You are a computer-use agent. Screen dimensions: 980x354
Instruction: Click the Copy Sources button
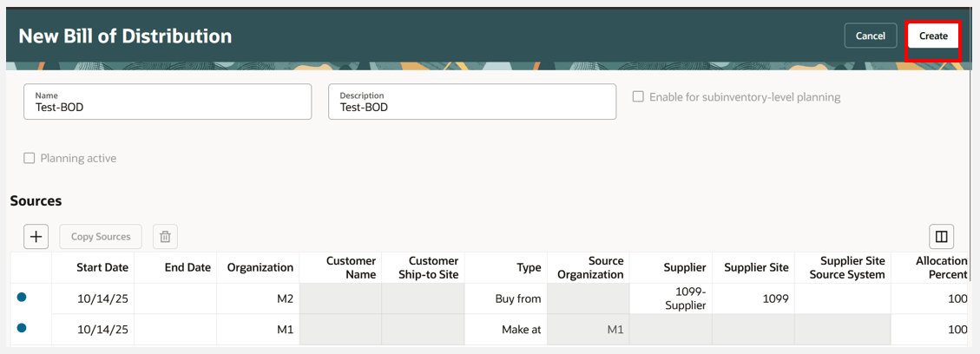pyautogui.click(x=101, y=236)
